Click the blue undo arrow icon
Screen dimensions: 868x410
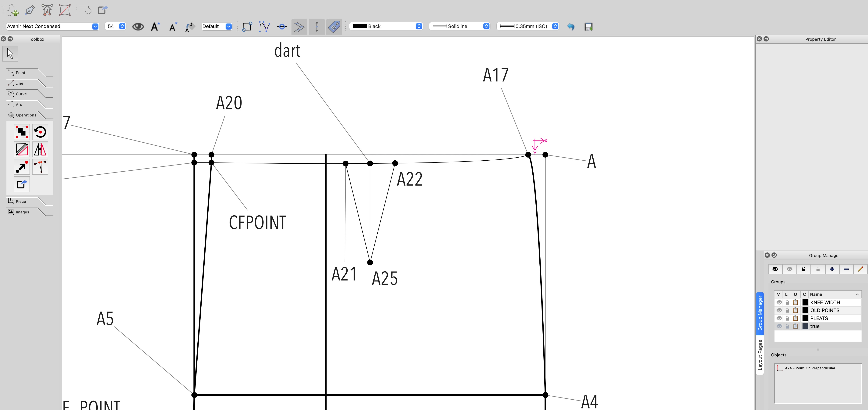coord(570,27)
